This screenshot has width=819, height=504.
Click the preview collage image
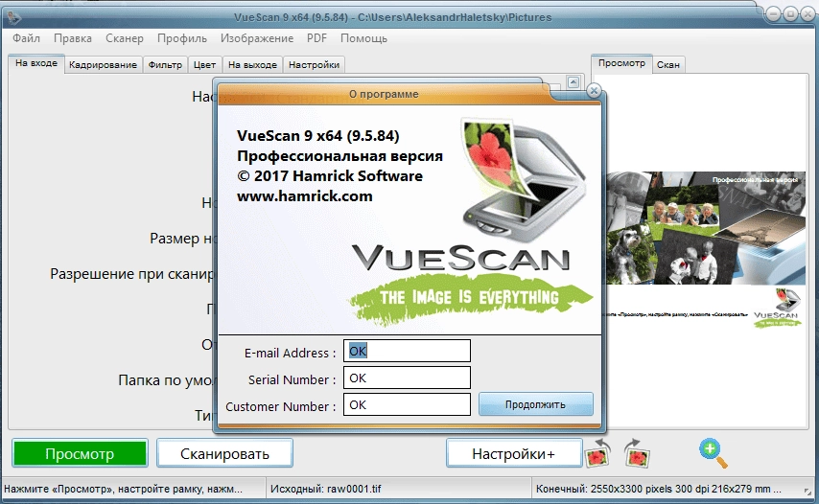pyautogui.click(x=706, y=228)
